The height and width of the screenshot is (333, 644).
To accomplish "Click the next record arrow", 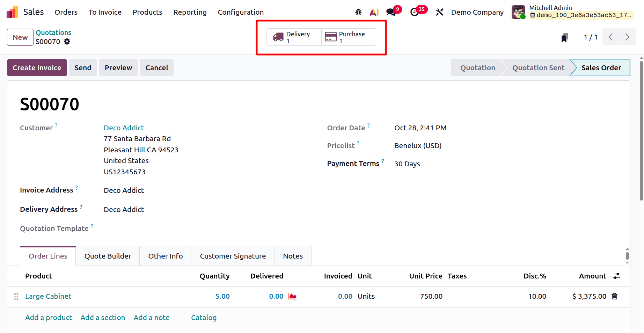I will pos(627,37).
